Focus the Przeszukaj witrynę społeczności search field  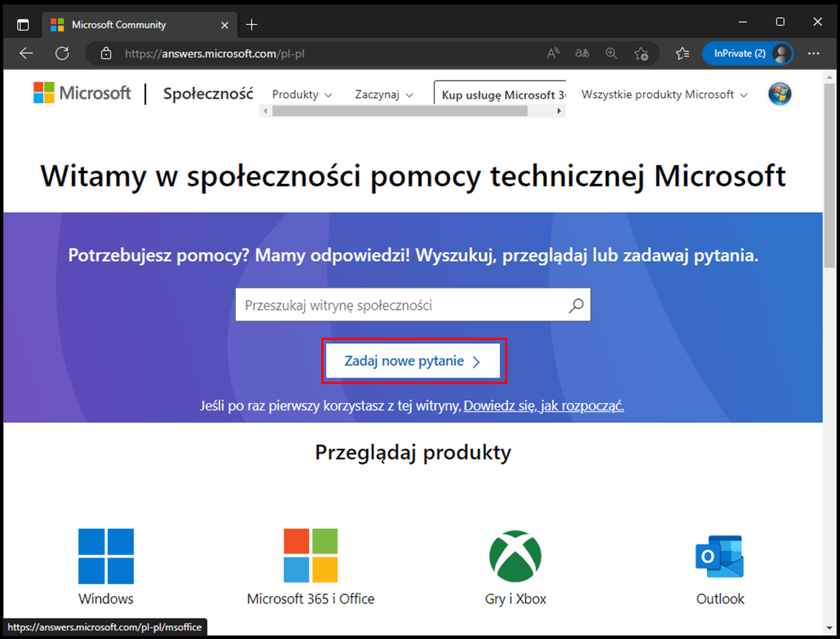413,305
